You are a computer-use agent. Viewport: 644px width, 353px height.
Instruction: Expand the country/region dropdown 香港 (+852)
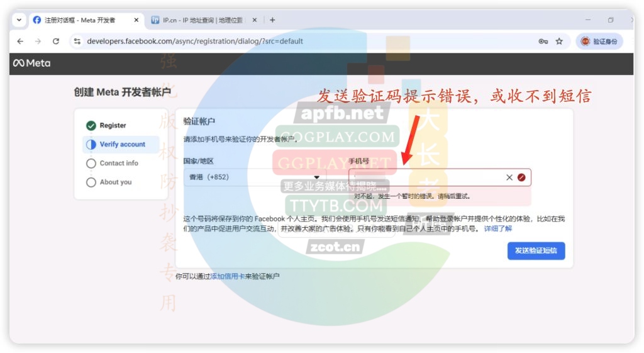point(255,177)
